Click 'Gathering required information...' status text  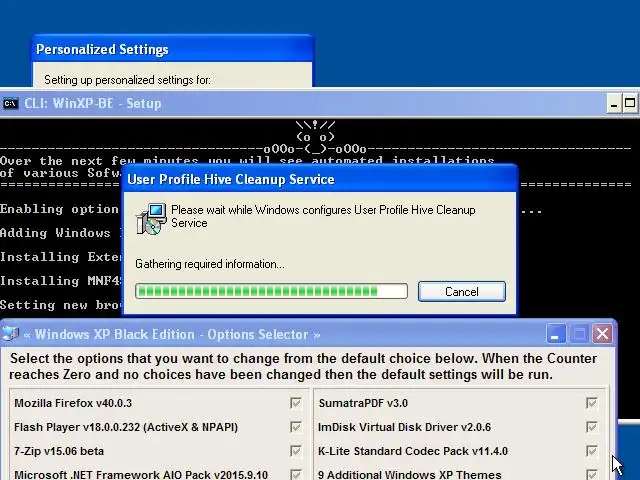point(210,264)
